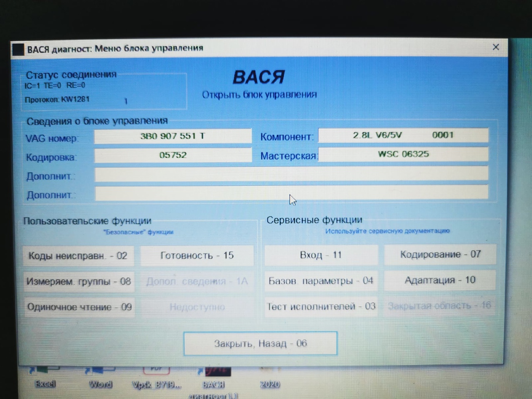Click the Пользовательские функции section label

87,221
